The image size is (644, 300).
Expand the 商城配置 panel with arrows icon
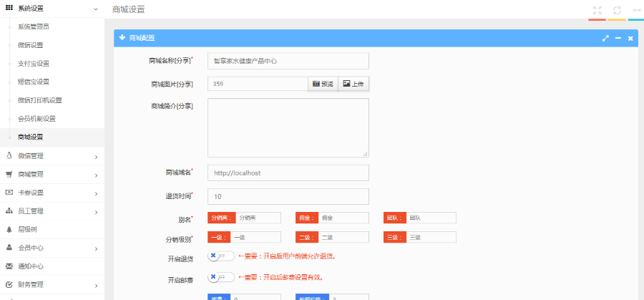click(605, 38)
